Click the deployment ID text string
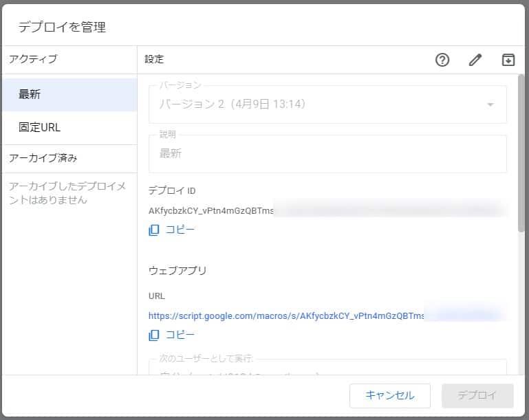 pos(211,210)
